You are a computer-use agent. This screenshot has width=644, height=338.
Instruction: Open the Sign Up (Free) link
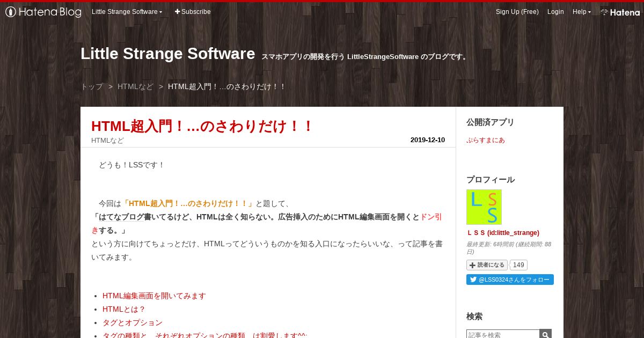517,12
